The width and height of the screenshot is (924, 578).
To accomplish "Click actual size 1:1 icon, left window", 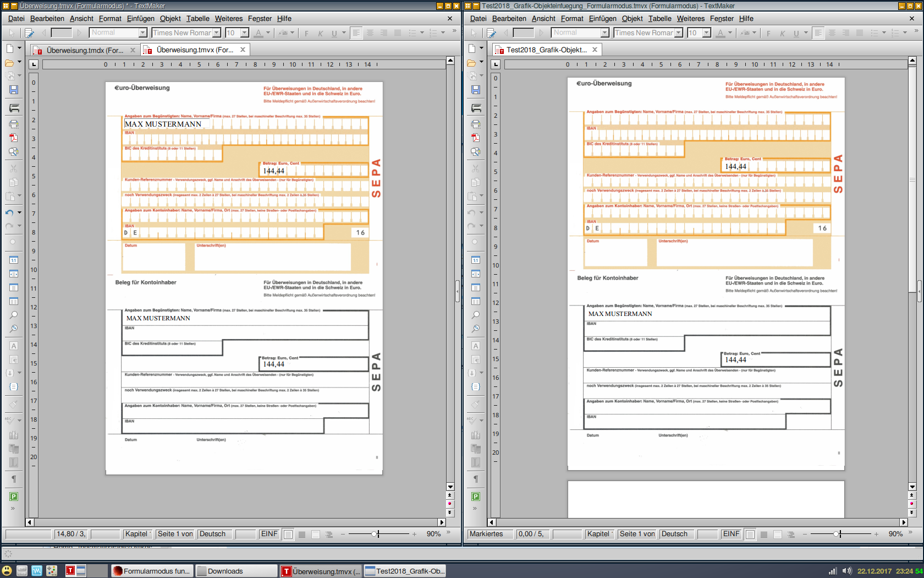I will 14,260.
